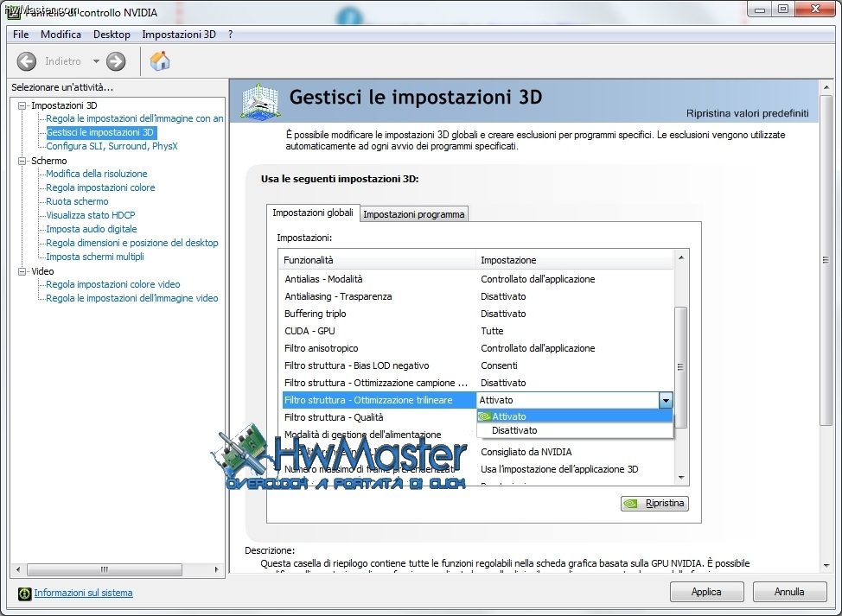Image resolution: width=842 pixels, height=616 pixels.
Task: Open the Impostazioni 3D menu
Action: coord(179,35)
